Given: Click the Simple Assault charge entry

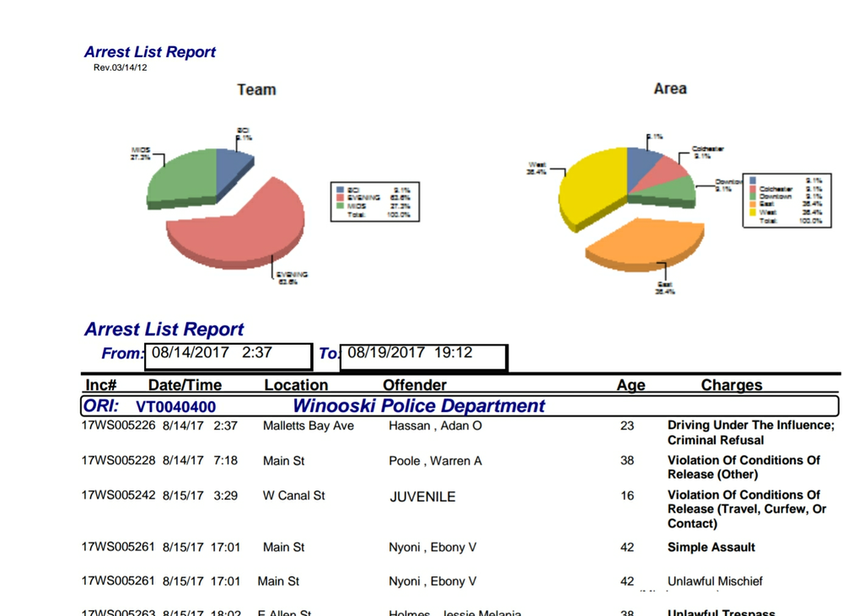Looking at the screenshot, I should (x=711, y=548).
